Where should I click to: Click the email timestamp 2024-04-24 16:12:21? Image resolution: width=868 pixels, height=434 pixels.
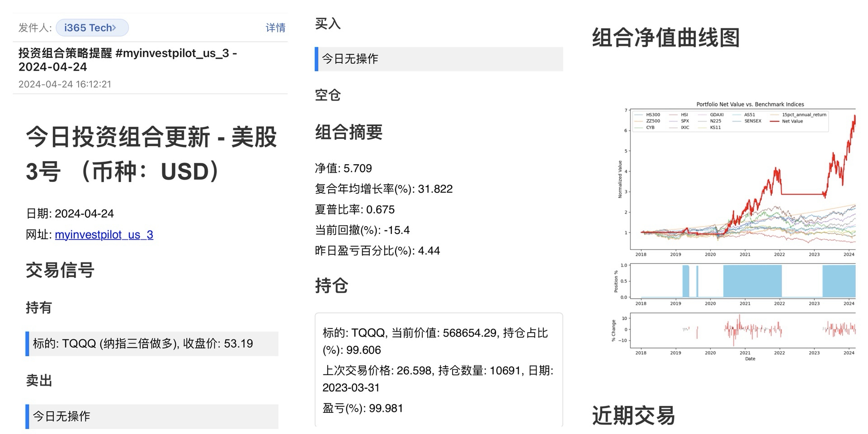pos(65,84)
